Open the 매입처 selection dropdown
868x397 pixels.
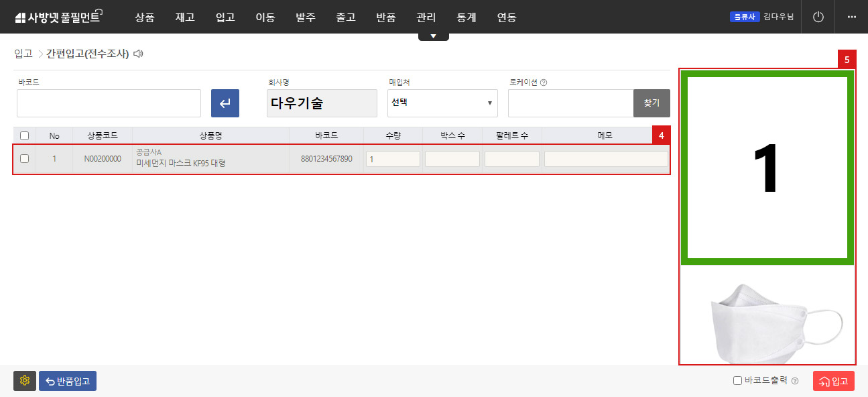[x=442, y=103]
